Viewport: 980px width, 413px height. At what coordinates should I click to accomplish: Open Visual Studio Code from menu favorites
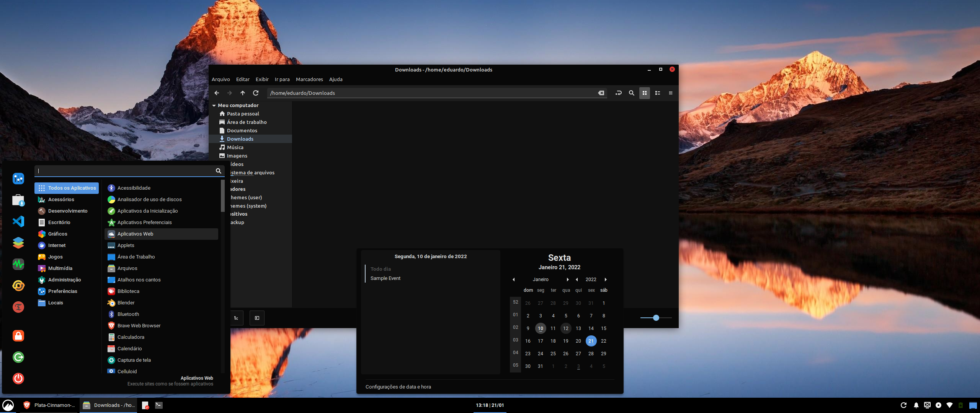[x=18, y=221]
